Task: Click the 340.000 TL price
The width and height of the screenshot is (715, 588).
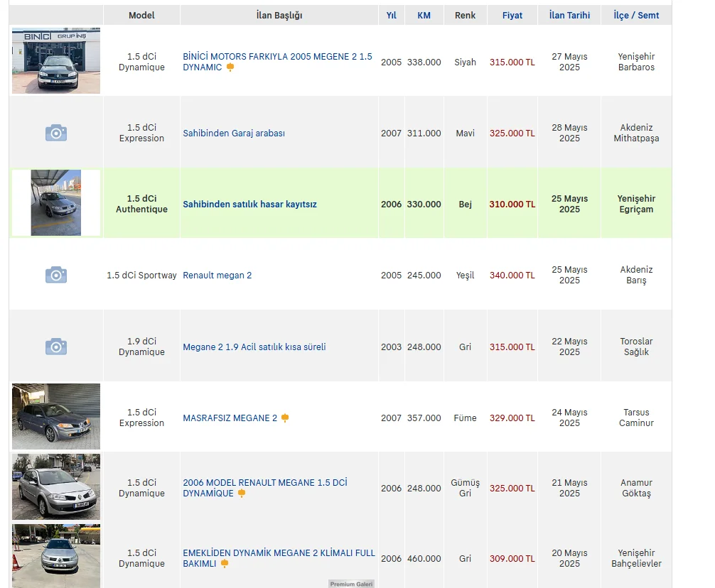Action: coord(512,275)
